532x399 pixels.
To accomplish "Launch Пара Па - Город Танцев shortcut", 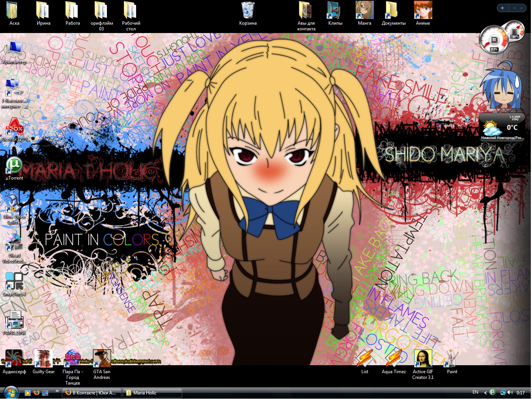I will pyautogui.click(x=72, y=367).
